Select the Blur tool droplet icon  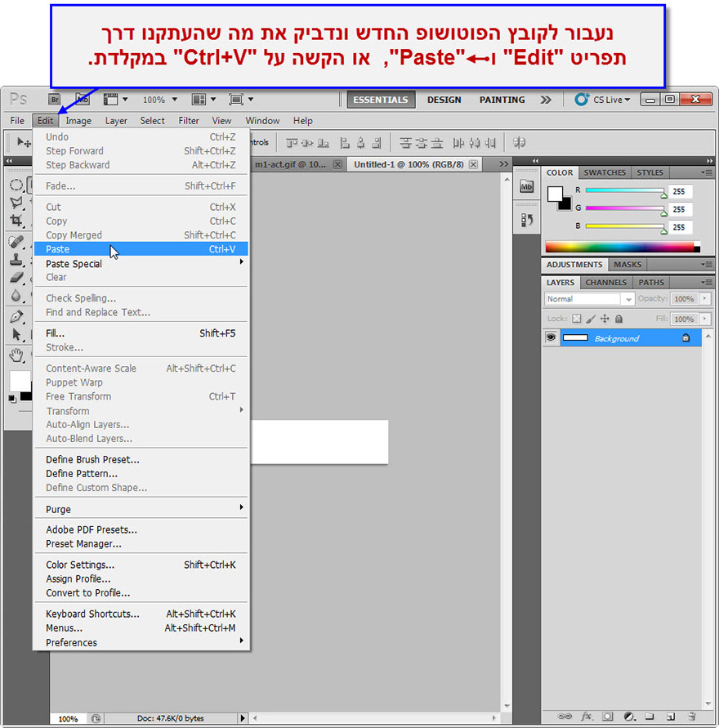click(x=16, y=295)
